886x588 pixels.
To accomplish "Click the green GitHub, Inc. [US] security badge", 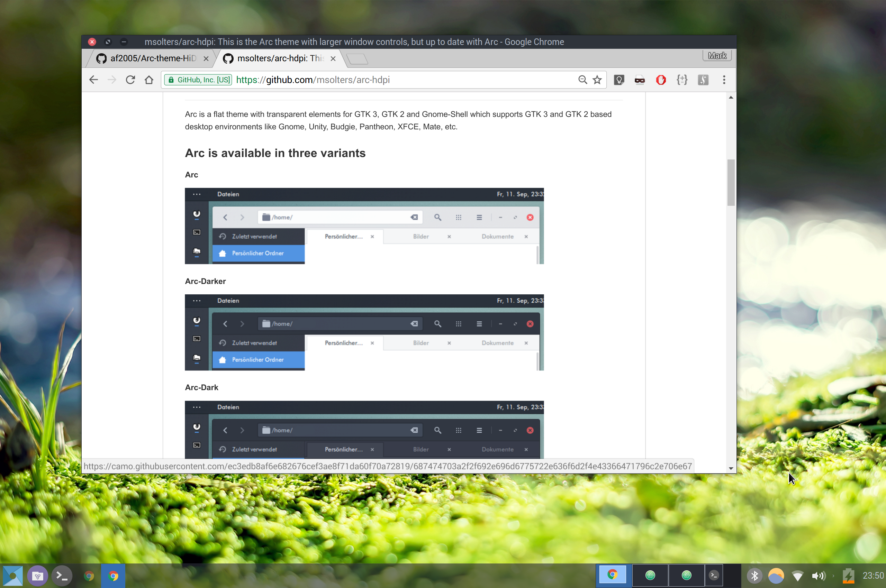I will point(198,80).
